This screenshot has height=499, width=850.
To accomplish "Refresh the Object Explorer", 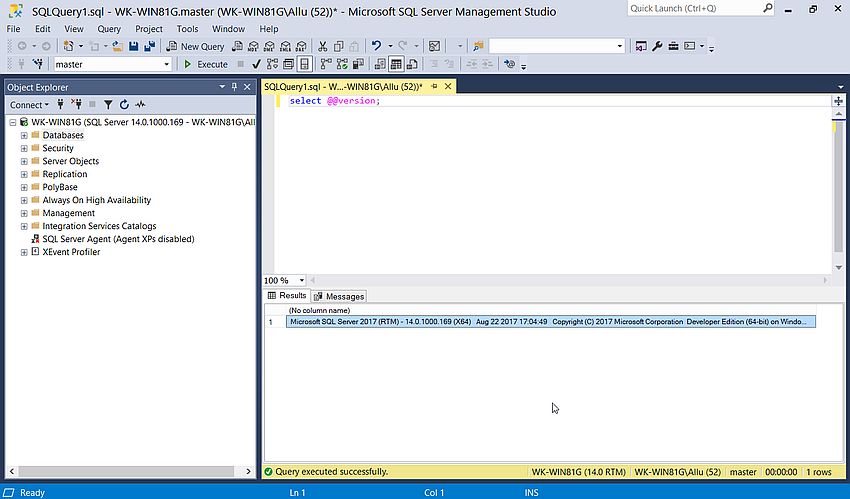I will click(124, 105).
